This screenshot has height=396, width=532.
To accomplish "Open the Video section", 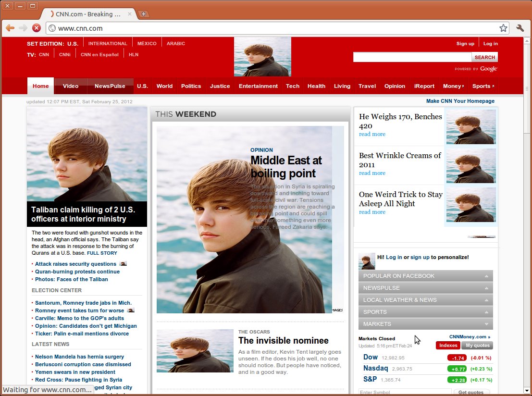I will click(71, 86).
